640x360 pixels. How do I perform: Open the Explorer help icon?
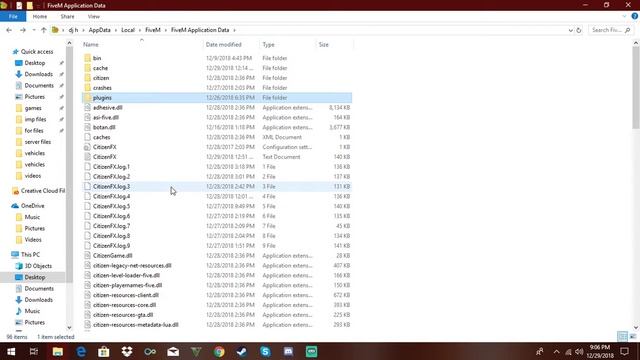point(635,16)
